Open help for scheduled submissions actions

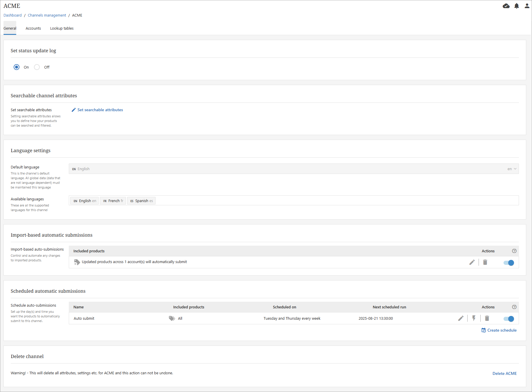tap(514, 307)
